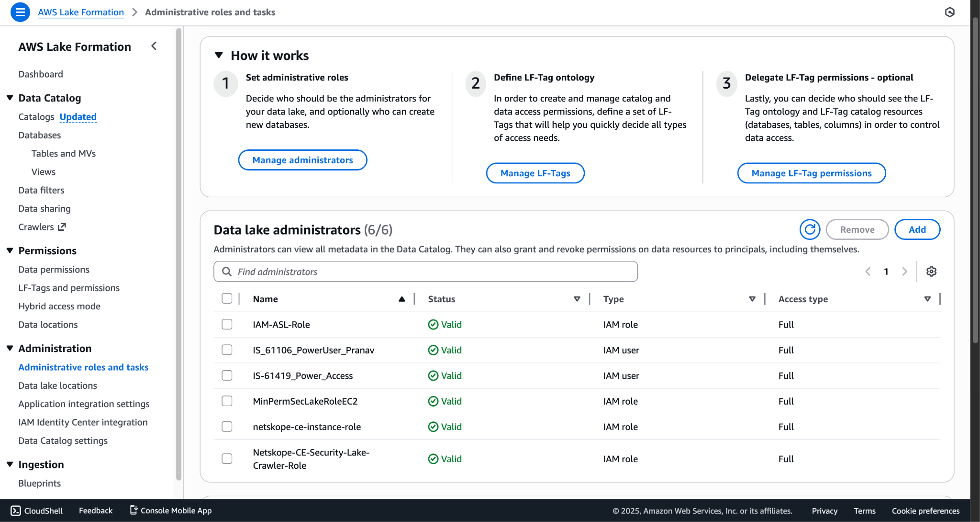The width and height of the screenshot is (980, 522).
Task: Click the sidebar vertical scrollbar
Action: point(179,254)
